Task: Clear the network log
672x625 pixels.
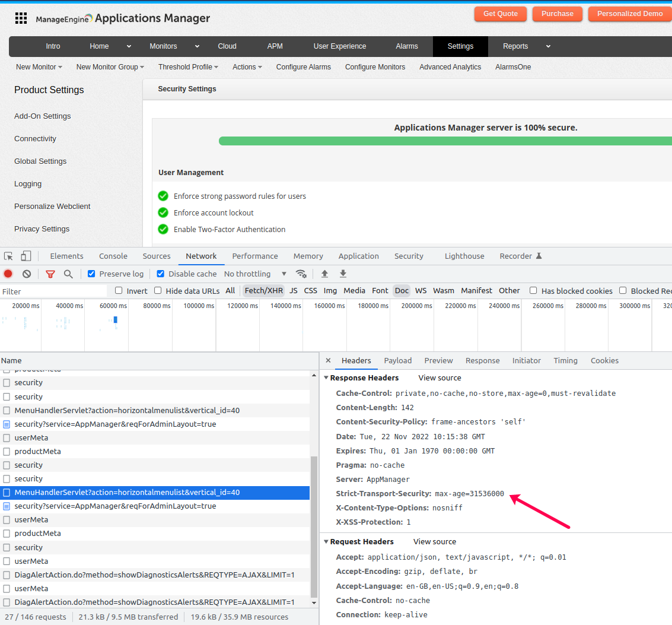Action: point(27,274)
